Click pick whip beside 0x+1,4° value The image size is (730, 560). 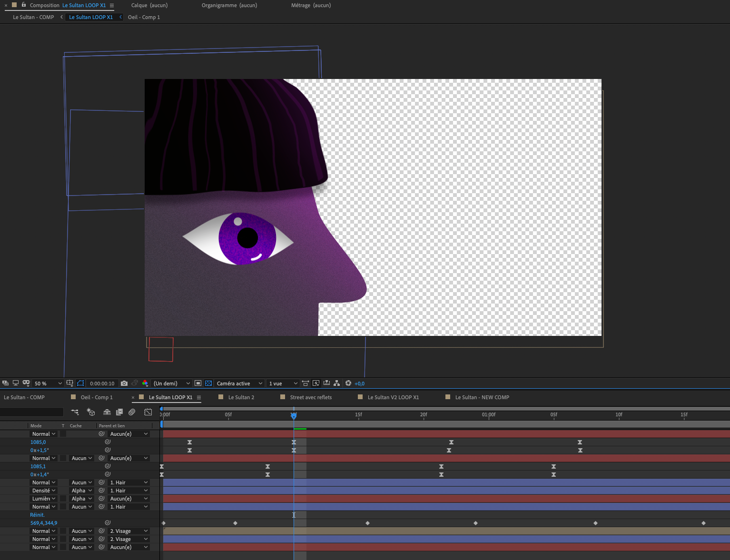pos(108,474)
